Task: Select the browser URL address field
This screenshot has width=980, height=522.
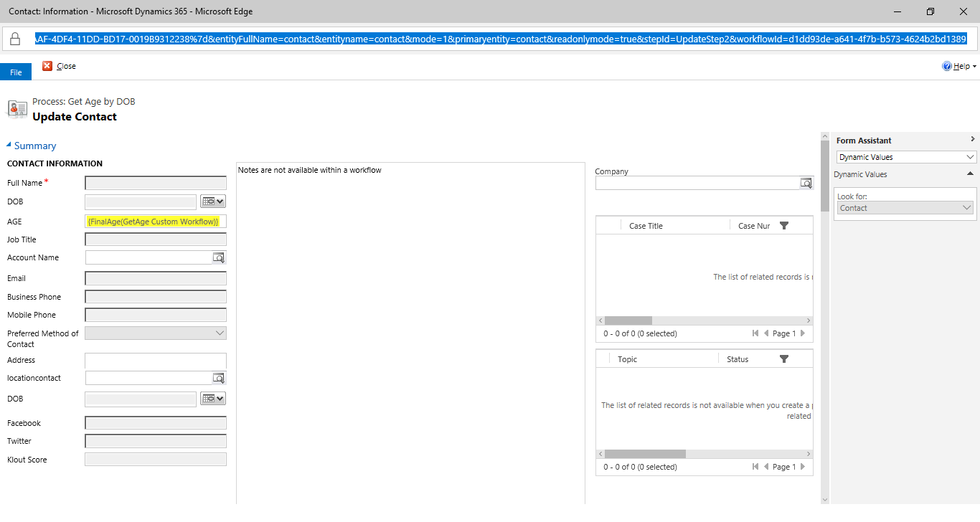Action: [501, 39]
